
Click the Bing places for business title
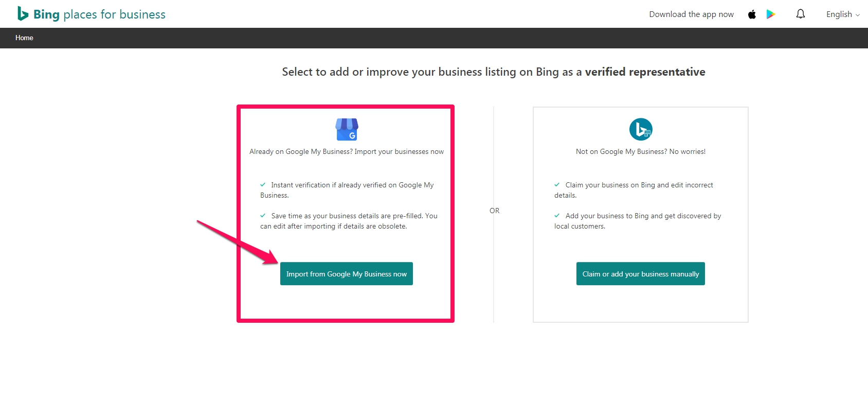coord(99,14)
